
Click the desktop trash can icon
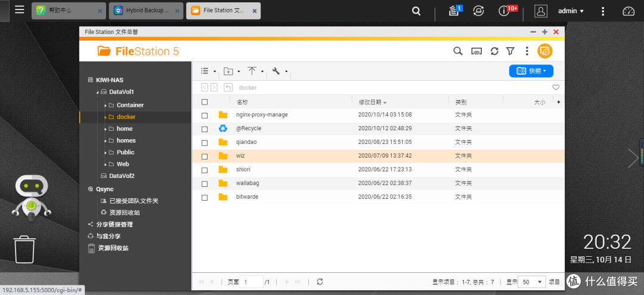pyautogui.click(x=24, y=250)
